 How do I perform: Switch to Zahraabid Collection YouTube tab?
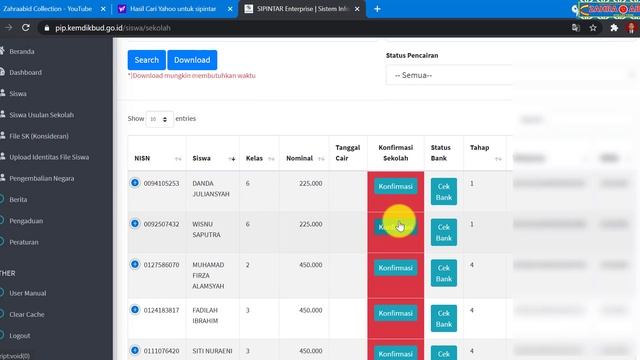tap(48, 9)
